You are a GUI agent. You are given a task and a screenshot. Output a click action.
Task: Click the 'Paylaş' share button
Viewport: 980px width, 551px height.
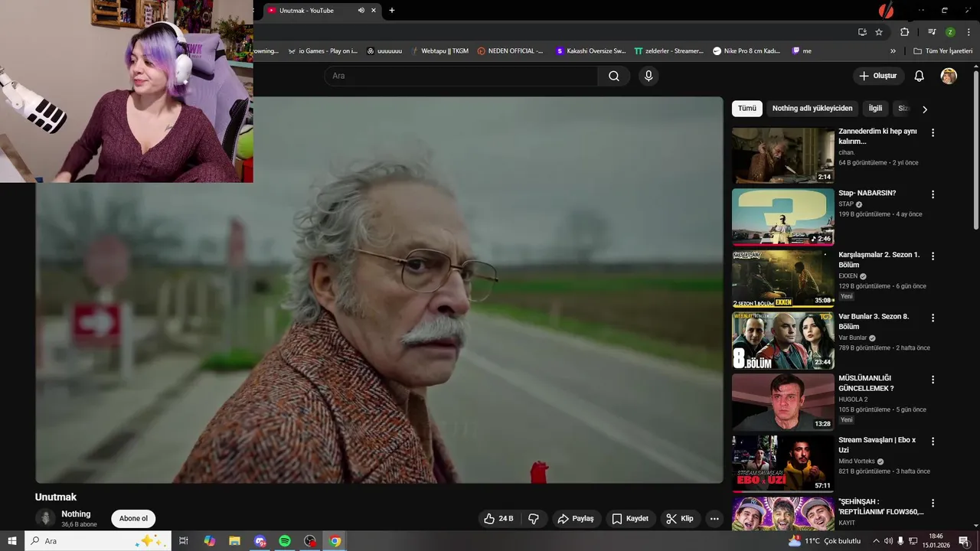point(576,518)
